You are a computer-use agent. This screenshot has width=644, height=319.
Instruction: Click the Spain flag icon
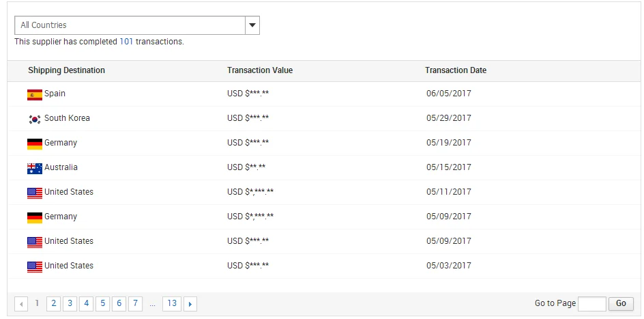pyautogui.click(x=34, y=94)
